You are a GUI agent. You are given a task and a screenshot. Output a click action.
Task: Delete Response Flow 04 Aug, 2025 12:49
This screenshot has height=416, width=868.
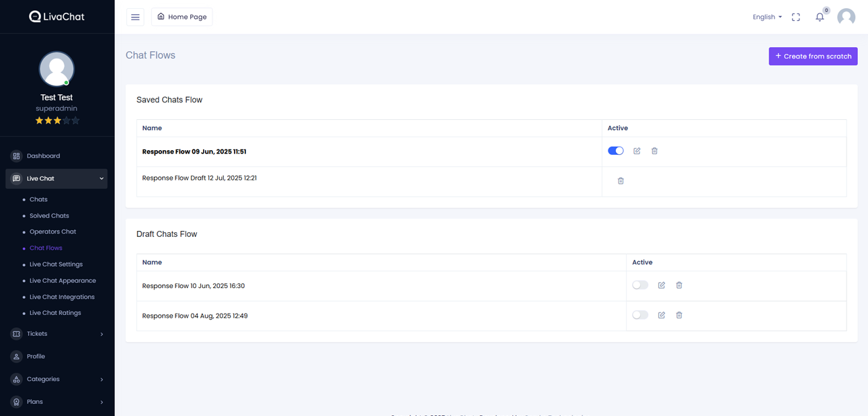(x=679, y=315)
